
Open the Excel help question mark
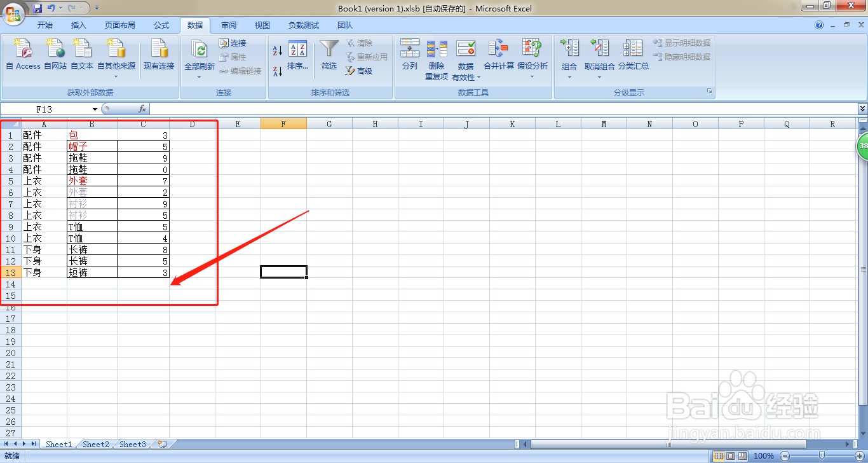click(819, 25)
